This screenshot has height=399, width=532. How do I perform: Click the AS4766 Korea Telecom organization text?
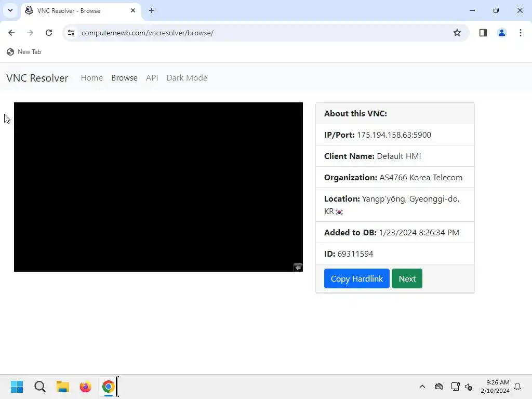point(421,178)
